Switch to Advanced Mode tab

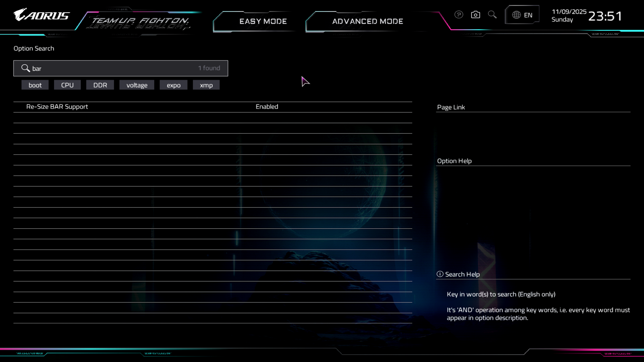pyautogui.click(x=367, y=21)
